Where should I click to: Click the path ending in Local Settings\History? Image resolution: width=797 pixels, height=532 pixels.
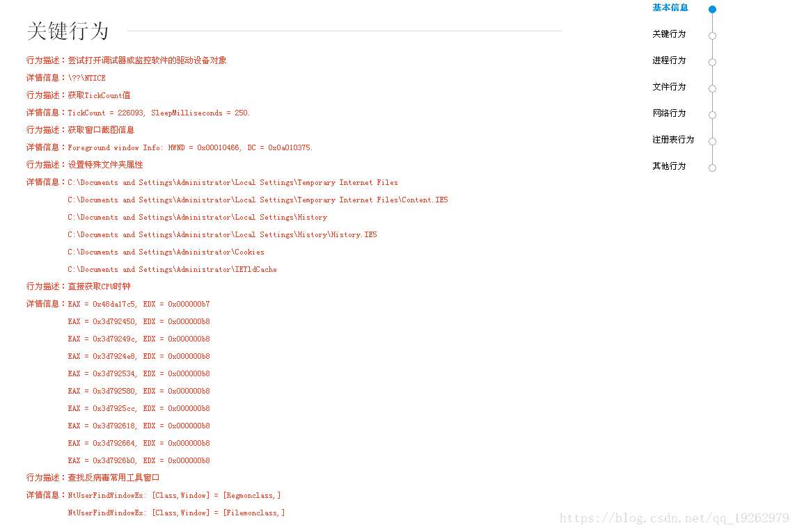click(x=198, y=217)
